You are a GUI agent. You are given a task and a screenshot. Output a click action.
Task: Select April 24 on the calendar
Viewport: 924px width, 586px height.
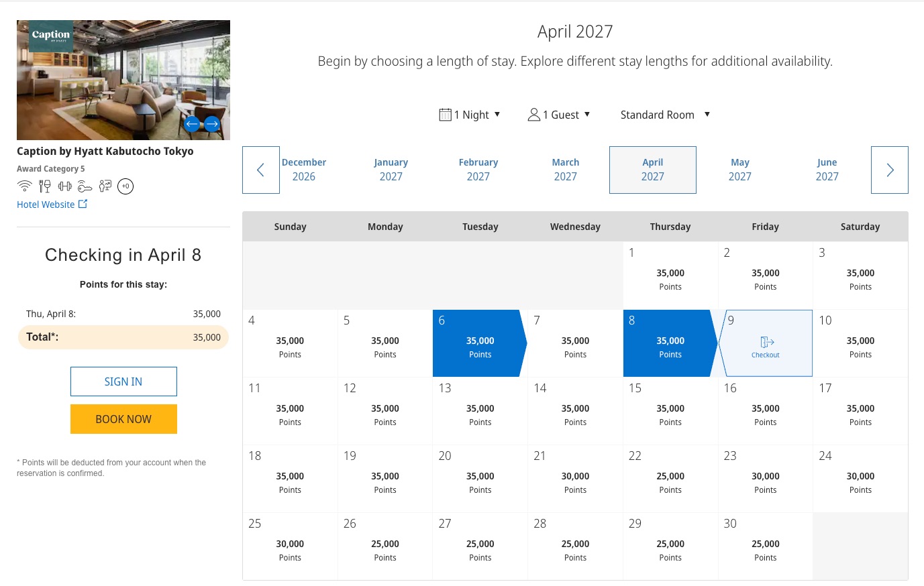click(x=860, y=479)
